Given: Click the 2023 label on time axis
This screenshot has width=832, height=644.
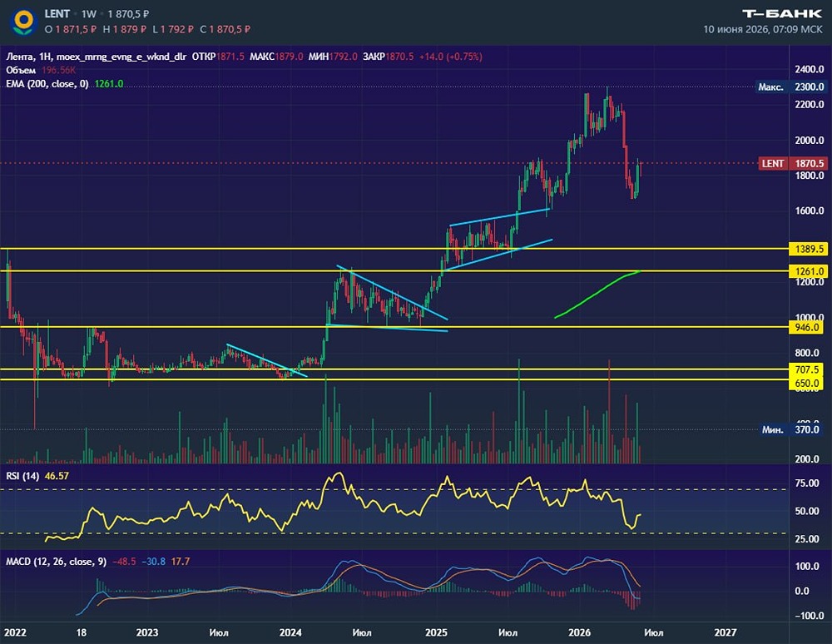Looking at the screenshot, I should [x=147, y=632].
